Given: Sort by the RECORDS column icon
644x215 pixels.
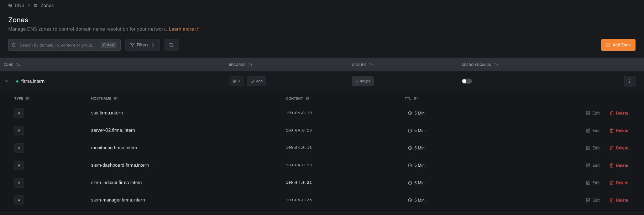Looking at the screenshot, I should coord(250,65).
